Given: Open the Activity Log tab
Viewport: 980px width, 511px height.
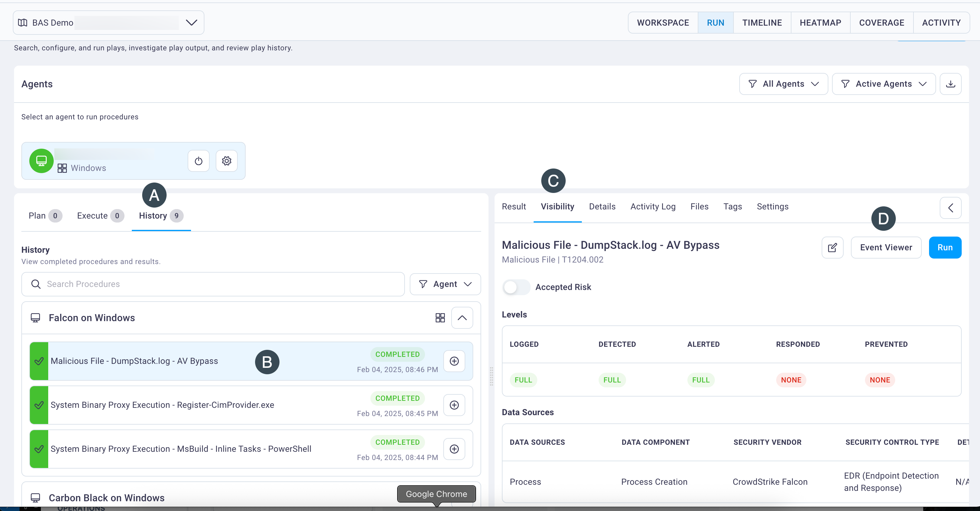Looking at the screenshot, I should [653, 207].
